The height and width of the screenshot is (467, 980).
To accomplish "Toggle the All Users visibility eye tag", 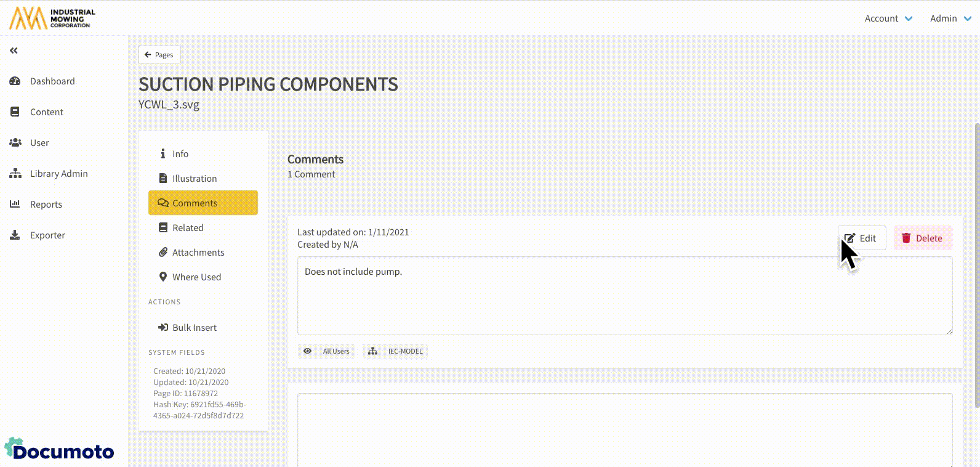I will coord(327,351).
